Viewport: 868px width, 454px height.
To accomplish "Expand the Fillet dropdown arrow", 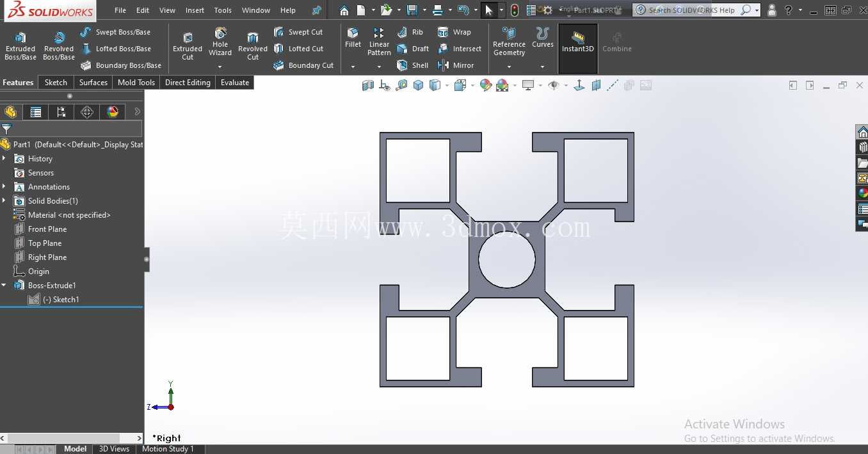I will click(x=353, y=67).
